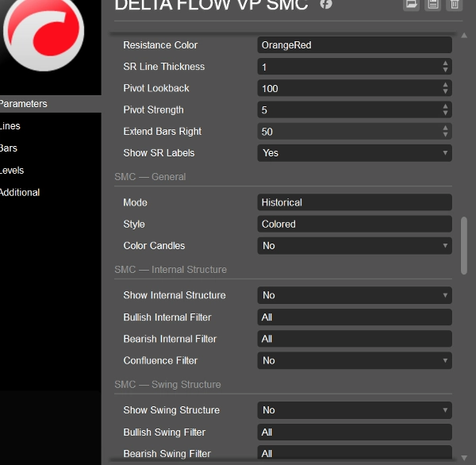The height and width of the screenshot is (465, 476).
Task: Open the Show Internal Structure dropdown
Action: click(355, 295)
